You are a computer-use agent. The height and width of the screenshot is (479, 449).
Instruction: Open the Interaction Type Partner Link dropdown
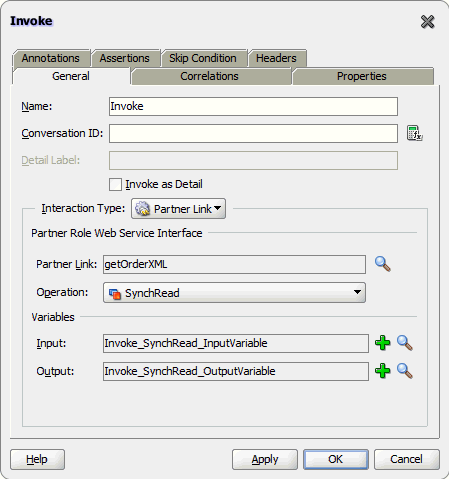178,209
